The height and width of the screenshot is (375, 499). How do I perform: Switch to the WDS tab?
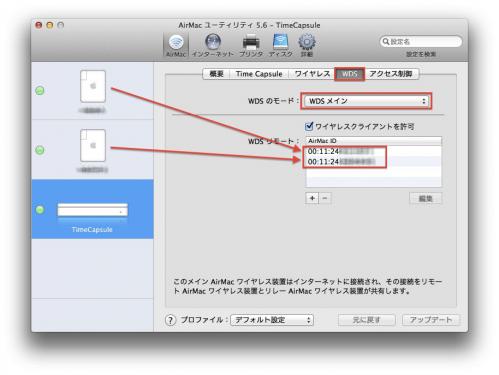349,74
